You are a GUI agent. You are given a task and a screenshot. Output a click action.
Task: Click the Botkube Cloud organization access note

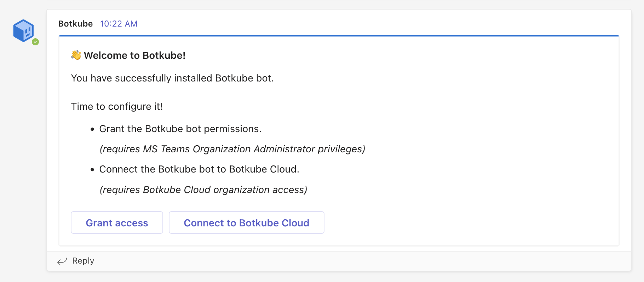point(203,190)
